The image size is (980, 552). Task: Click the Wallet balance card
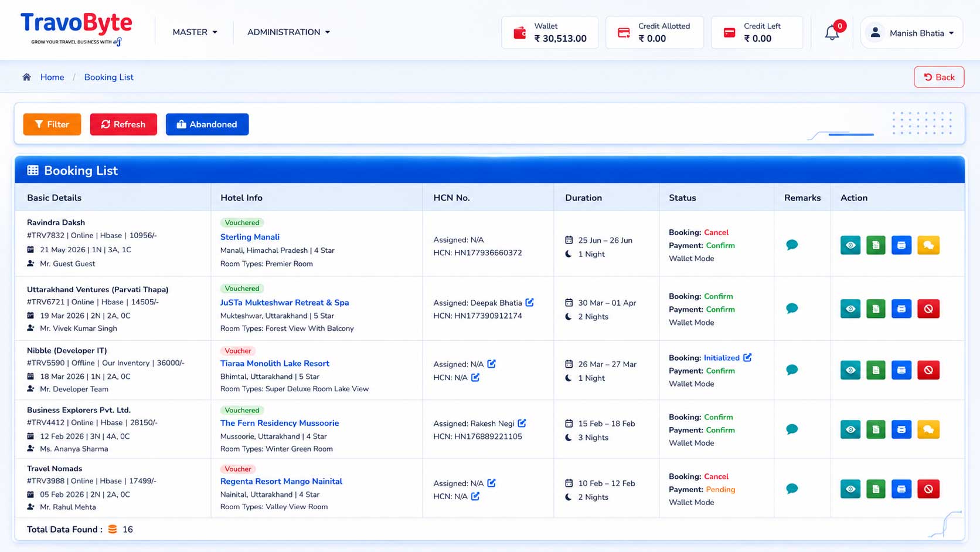(550, 33)
